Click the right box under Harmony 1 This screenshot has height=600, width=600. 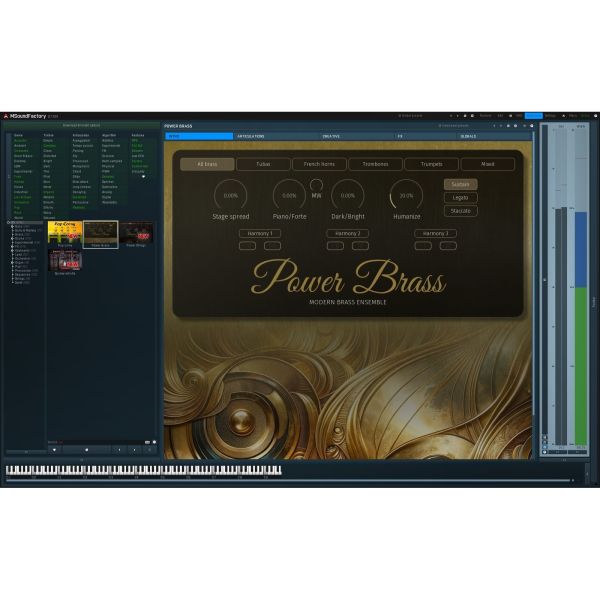[272, 246]
